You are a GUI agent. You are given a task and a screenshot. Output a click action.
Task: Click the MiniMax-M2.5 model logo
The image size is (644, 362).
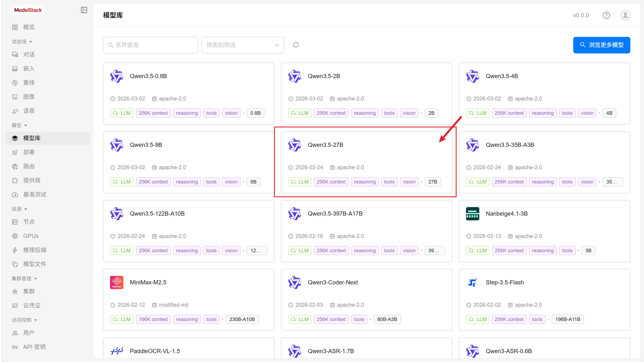coord(117,282)
